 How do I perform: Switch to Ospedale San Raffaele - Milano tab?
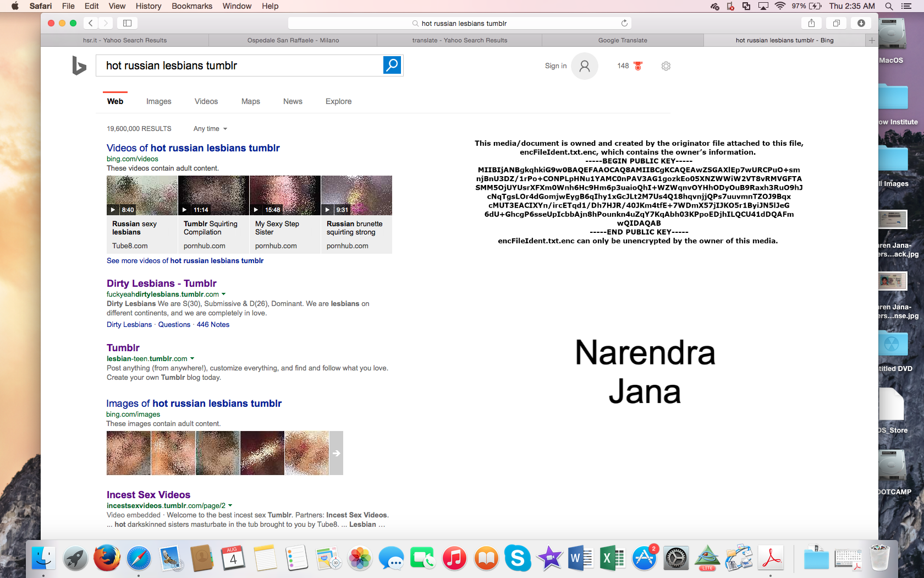(x=293, y=40)
